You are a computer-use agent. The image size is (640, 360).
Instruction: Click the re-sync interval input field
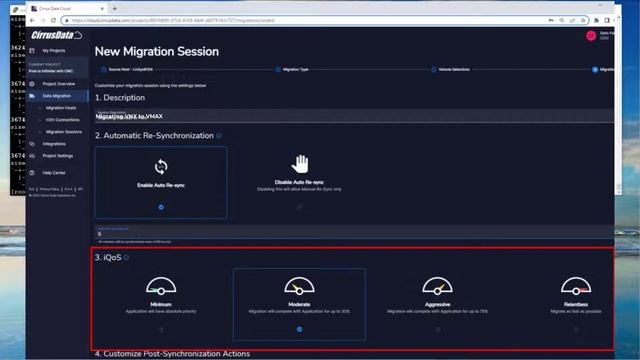354,232
